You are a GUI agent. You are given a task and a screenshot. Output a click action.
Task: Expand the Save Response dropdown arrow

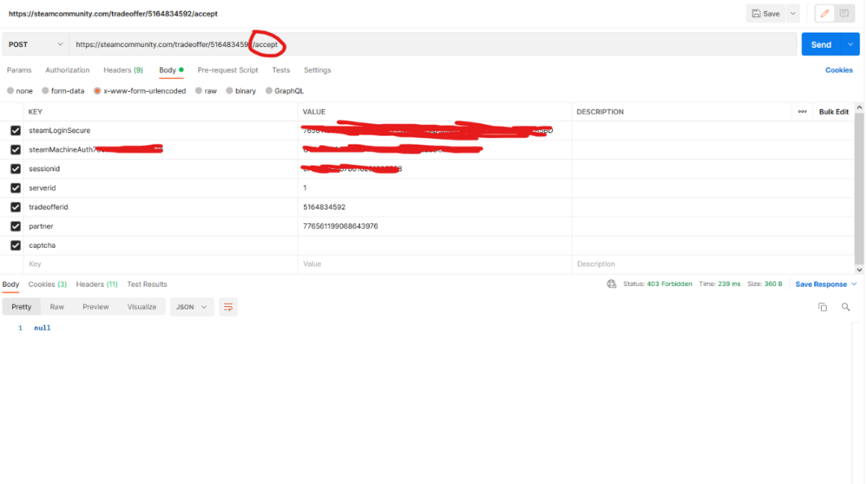click(x=854, y=285)
